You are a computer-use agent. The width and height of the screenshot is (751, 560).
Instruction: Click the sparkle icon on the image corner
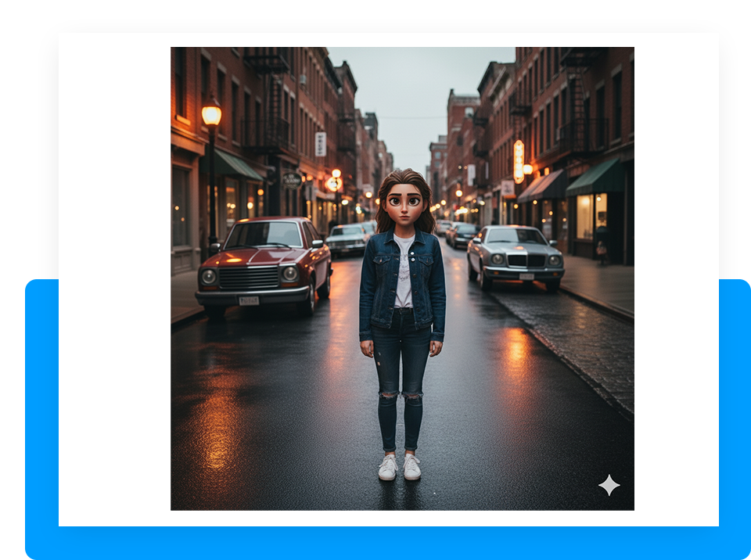(609, 485)
